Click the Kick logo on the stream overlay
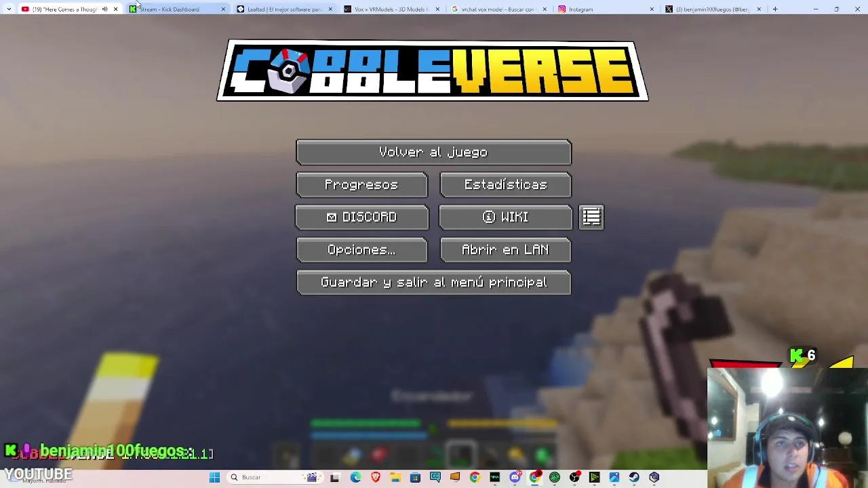The width and height of the screenshot is (868, 488). [x=796, y=355]
